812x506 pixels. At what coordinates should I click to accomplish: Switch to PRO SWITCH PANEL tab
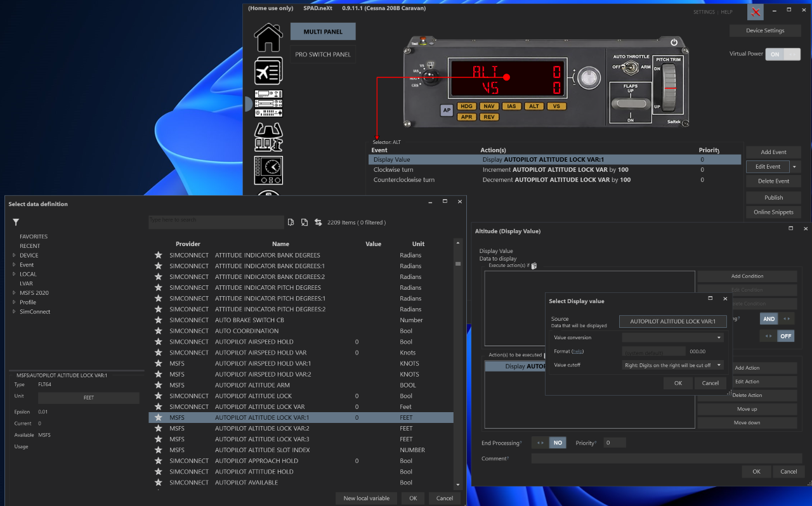click(x=323, y=55)
